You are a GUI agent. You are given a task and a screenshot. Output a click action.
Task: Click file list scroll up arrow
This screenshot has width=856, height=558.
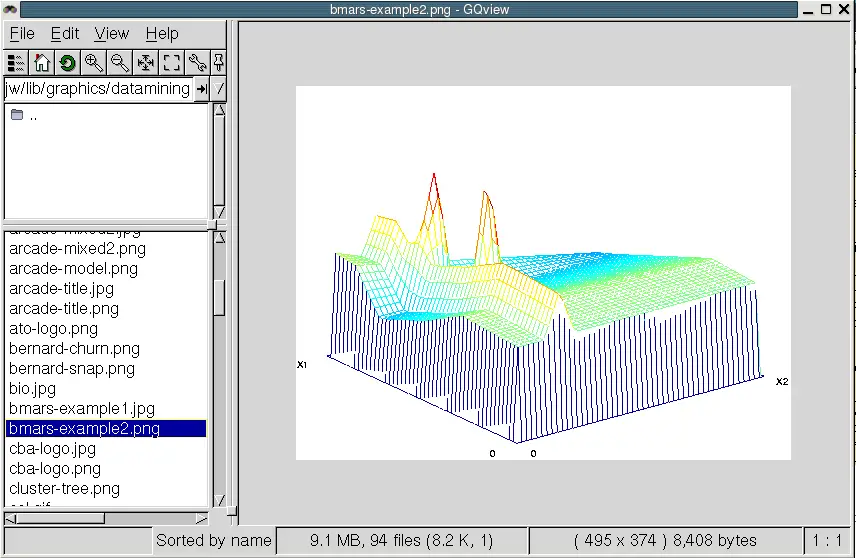[219, 238]
